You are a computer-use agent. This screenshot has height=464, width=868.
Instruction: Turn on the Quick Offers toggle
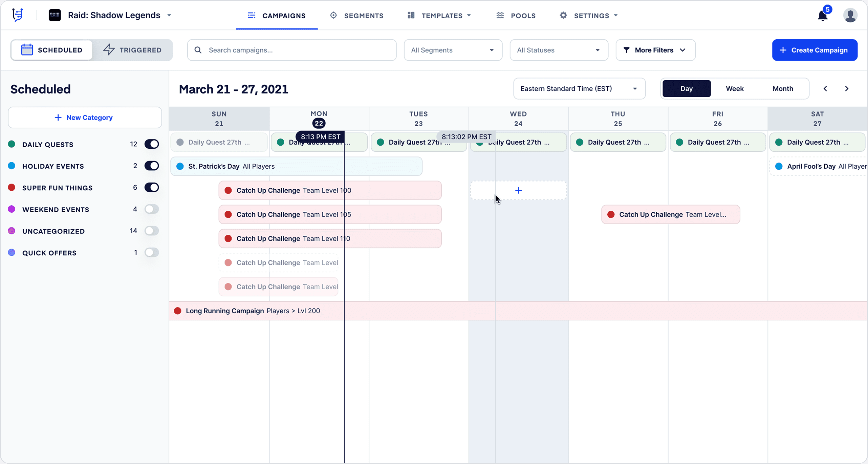coord(151,253)
